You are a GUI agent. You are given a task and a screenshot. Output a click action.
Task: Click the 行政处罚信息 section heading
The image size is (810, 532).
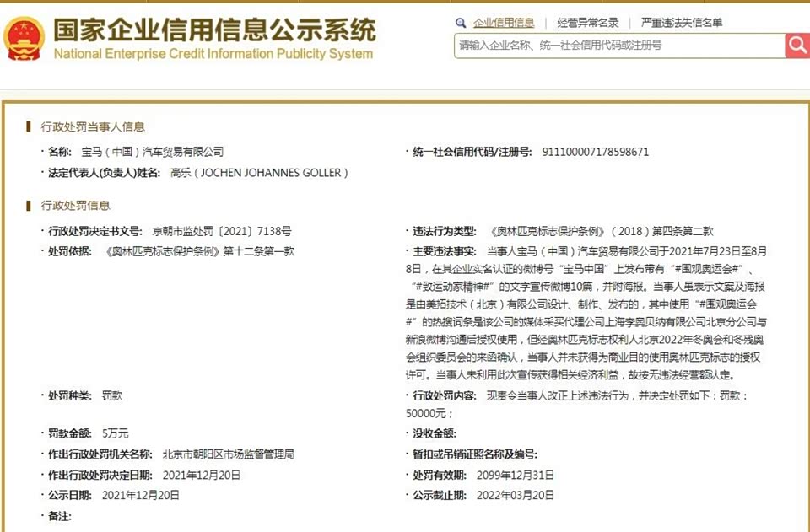pos(76,205)
